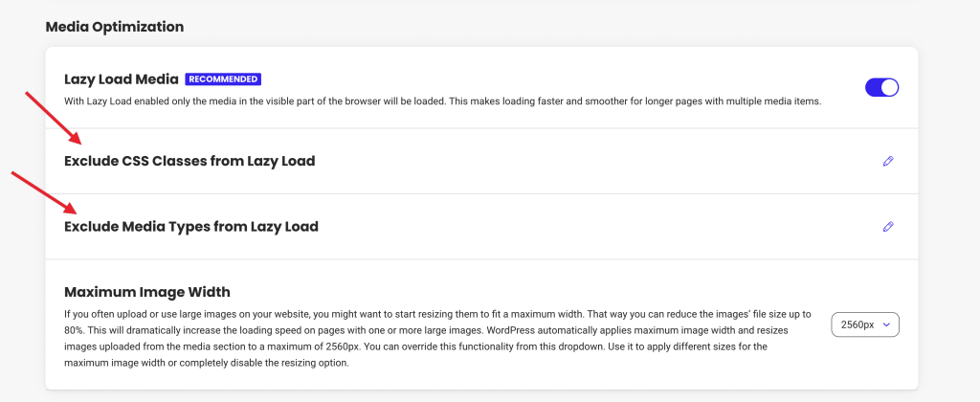Edit Exclude CSS Classes using the pencil icon
This screenshot has width=980, height=402.
click(888, 162)
